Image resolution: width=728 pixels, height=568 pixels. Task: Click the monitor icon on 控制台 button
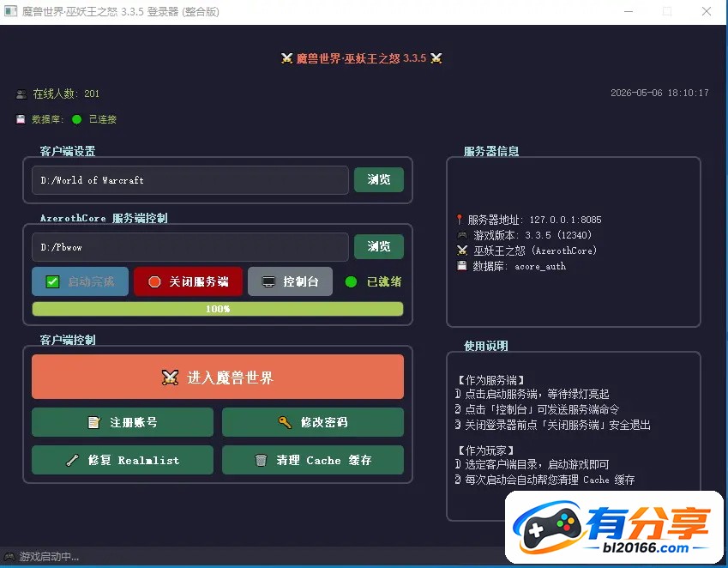(x=268, y=281)
